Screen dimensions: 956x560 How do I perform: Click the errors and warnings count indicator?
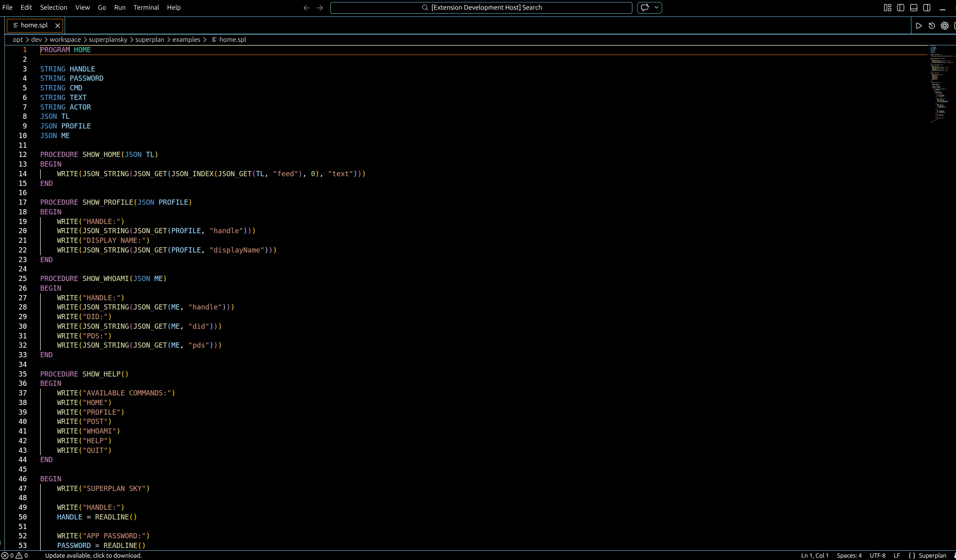14,556
